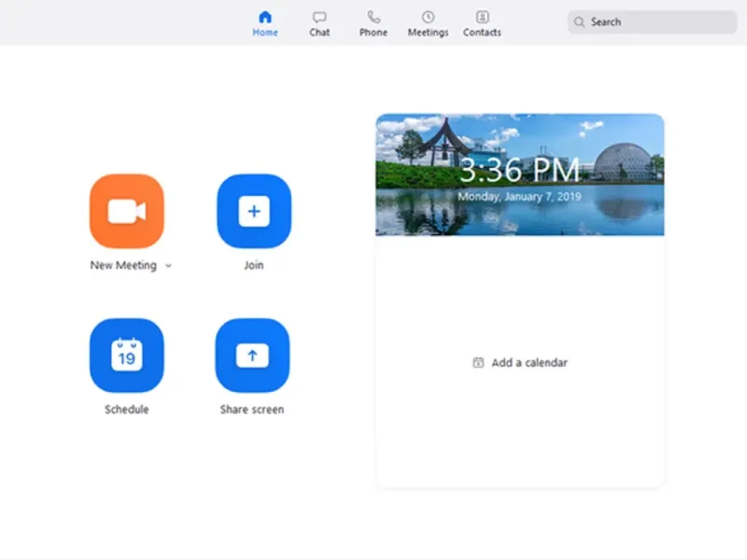Screen dimensions: 747x560
Task: Open Chat via the speech bubble icon
Action: coord(319,17)
